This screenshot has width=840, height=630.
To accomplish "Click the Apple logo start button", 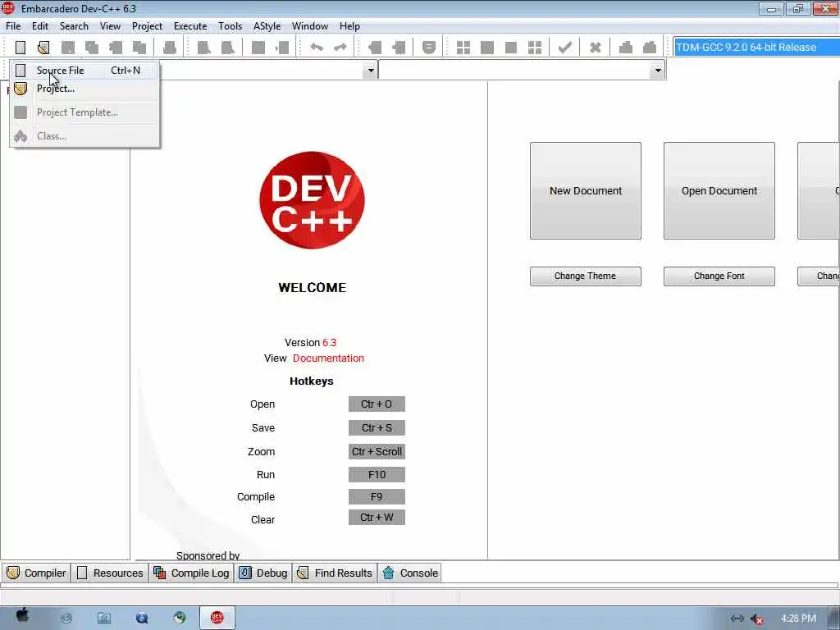I will (22, 616).
